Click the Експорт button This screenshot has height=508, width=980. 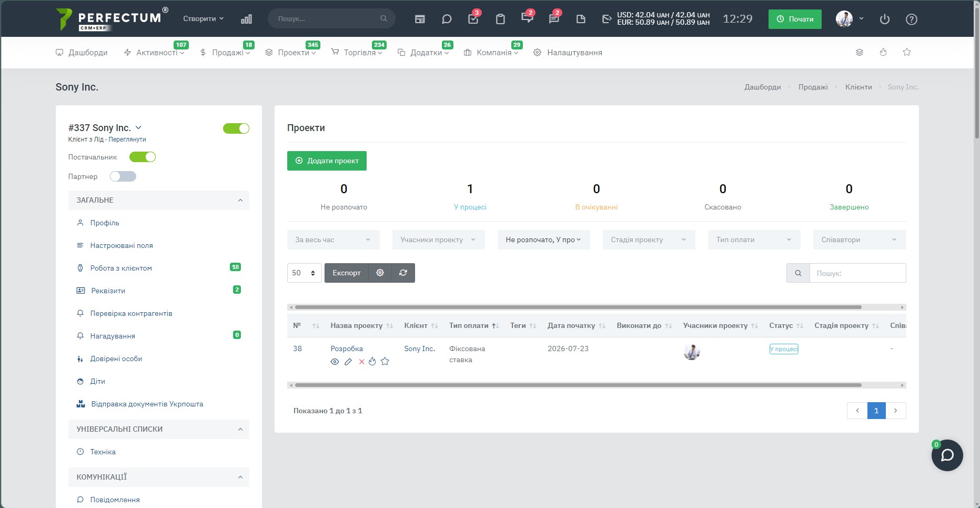pyautogui.click(x=347, y=273)
